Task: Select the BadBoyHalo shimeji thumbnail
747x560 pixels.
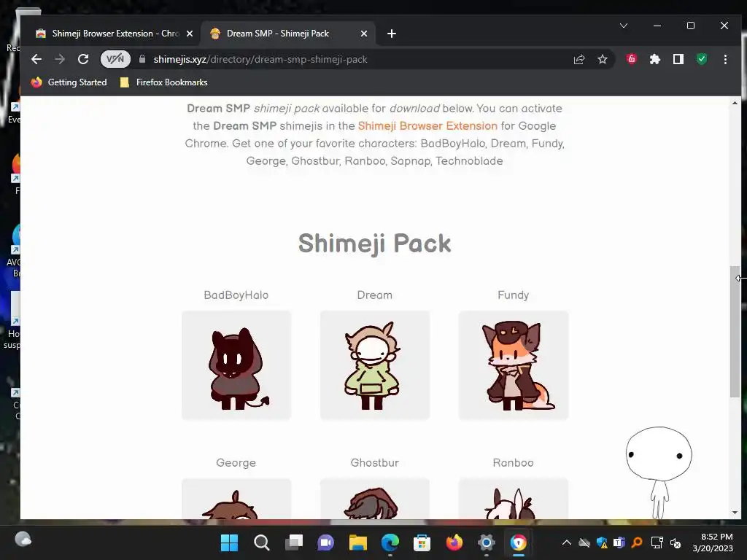Action: 236,365
